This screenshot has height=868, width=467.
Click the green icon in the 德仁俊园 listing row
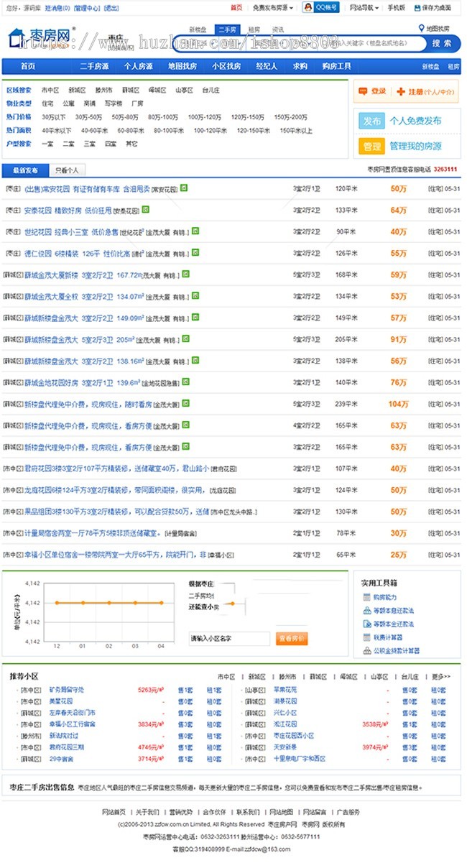click(x=195, y=253)
